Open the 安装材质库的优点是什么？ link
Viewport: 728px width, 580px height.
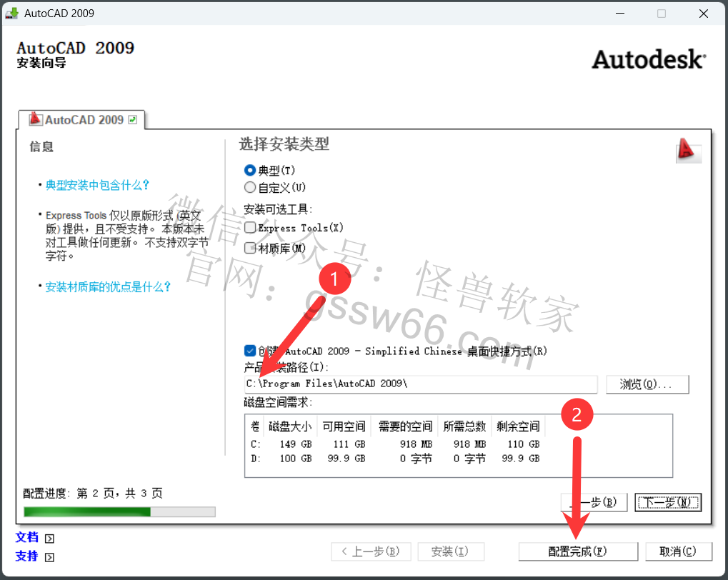(108, 287)
